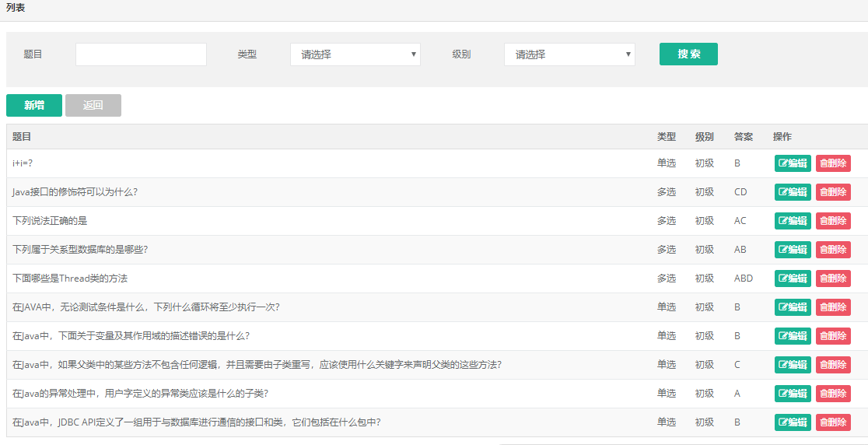
Task: Delete the 关系型数据库 question row
Action: [x=833, y=250]
